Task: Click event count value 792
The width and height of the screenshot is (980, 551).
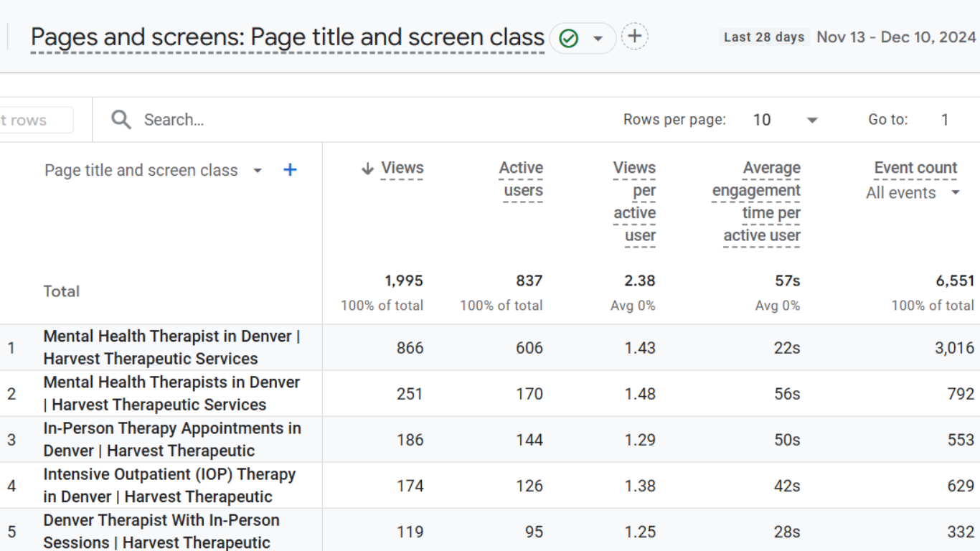Action: pyautogui.click(x=961, y=394)
